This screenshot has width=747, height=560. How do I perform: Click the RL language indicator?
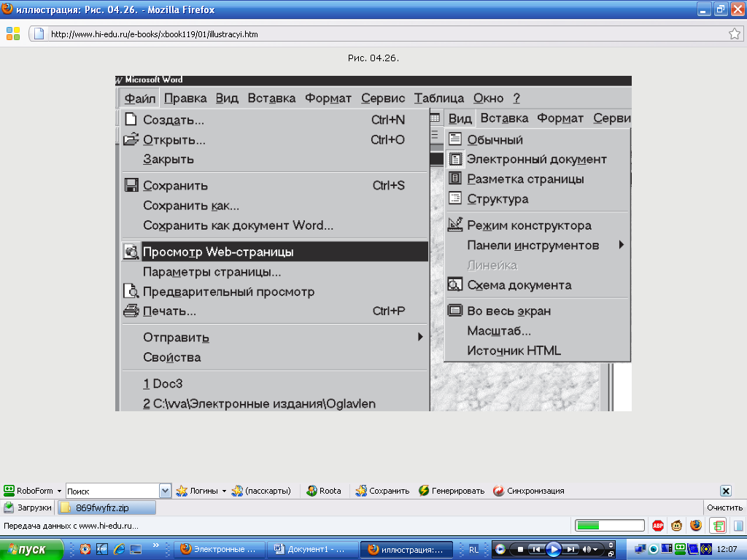pyautogui.click(x=473, y=550)
